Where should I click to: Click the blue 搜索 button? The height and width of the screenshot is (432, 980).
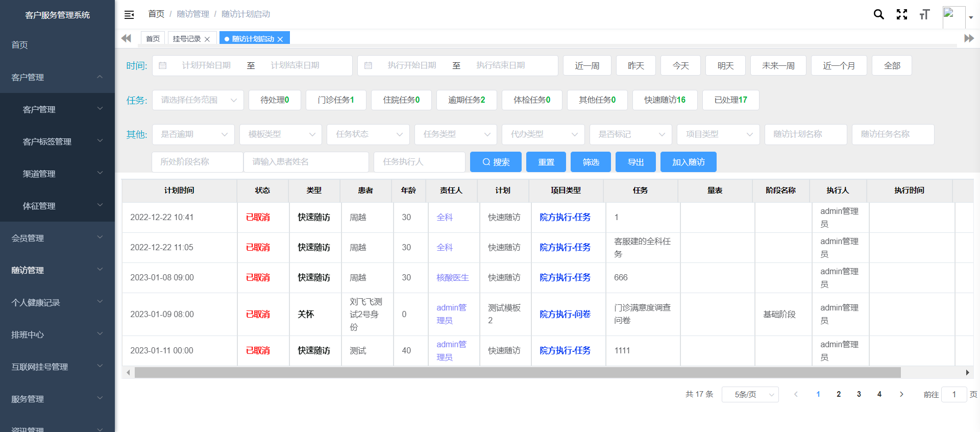496,162
